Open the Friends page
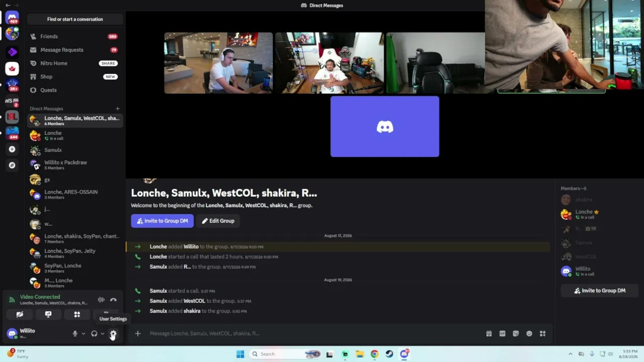This screenshot has height=362, width=644. 75,36
